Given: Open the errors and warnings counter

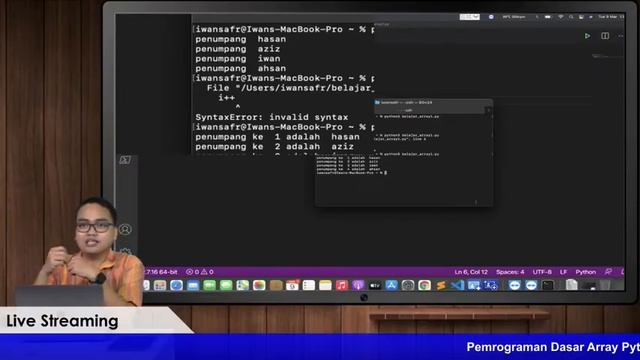Looking at the screenshot, I should coord(200,272).
